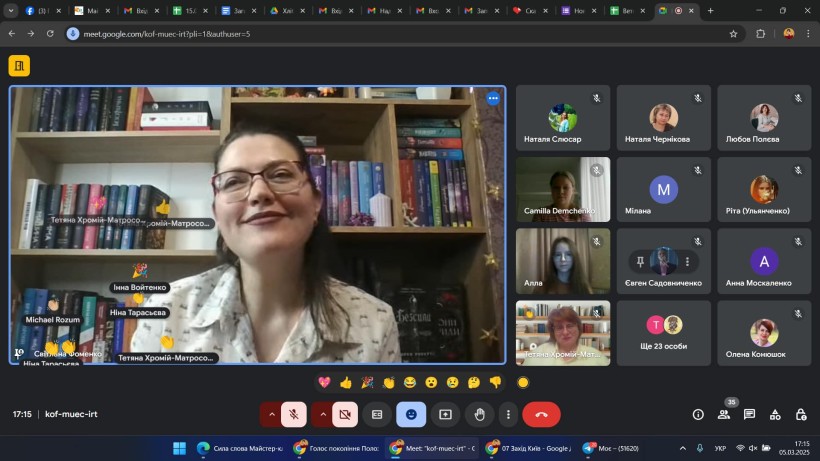
Task: Raise your hand
Action: 480,414
